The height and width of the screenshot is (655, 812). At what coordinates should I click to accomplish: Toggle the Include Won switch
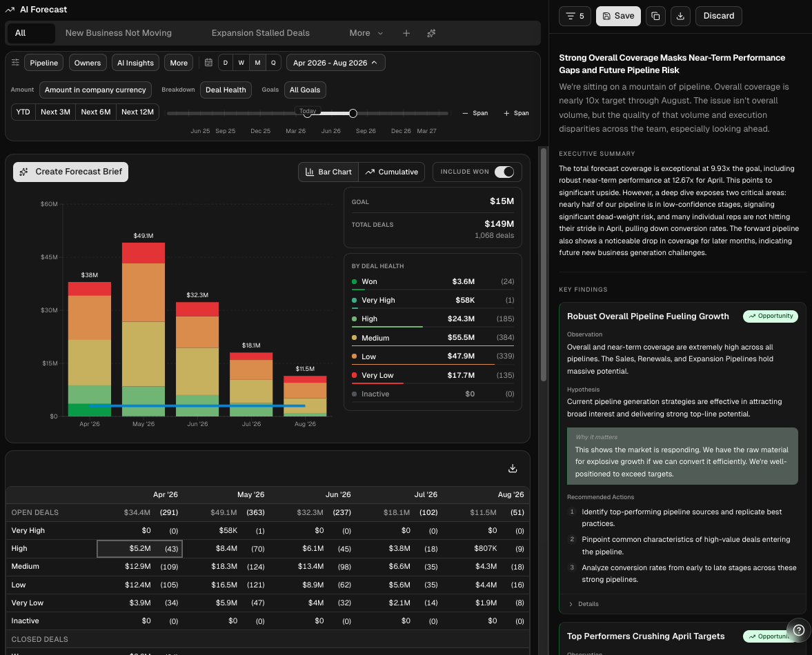(504, 172)
